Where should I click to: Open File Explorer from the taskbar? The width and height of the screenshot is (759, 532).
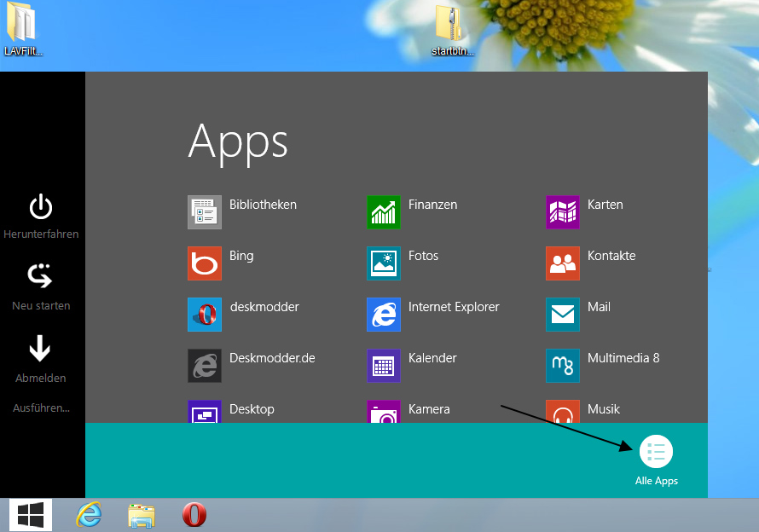point(142,516)
